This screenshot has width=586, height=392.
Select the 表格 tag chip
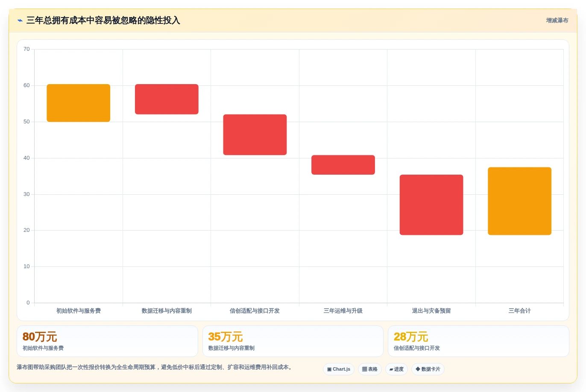point(370,369)
